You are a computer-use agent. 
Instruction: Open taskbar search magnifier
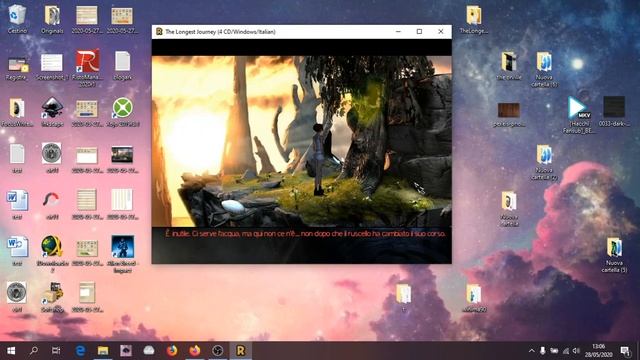[34, 351]
